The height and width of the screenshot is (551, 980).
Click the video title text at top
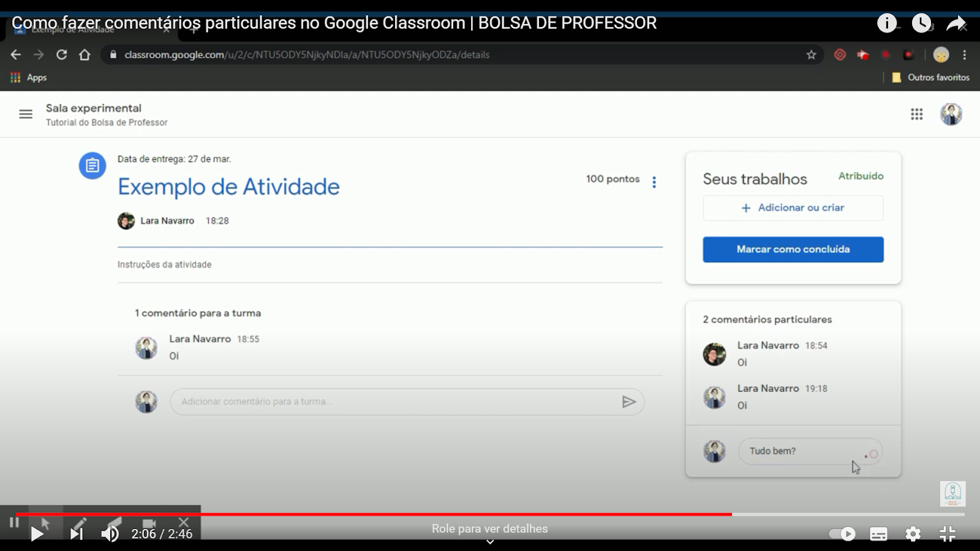334,23
